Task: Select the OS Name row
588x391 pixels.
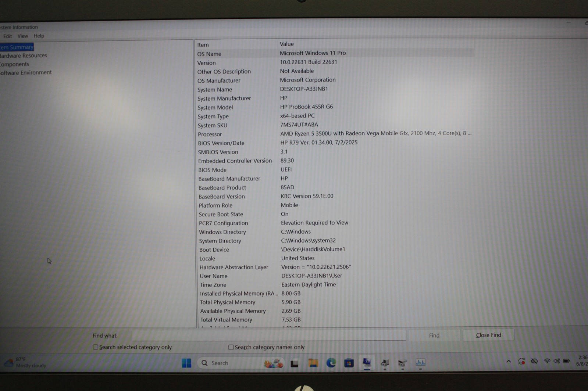Action: [x=335, y=53]
